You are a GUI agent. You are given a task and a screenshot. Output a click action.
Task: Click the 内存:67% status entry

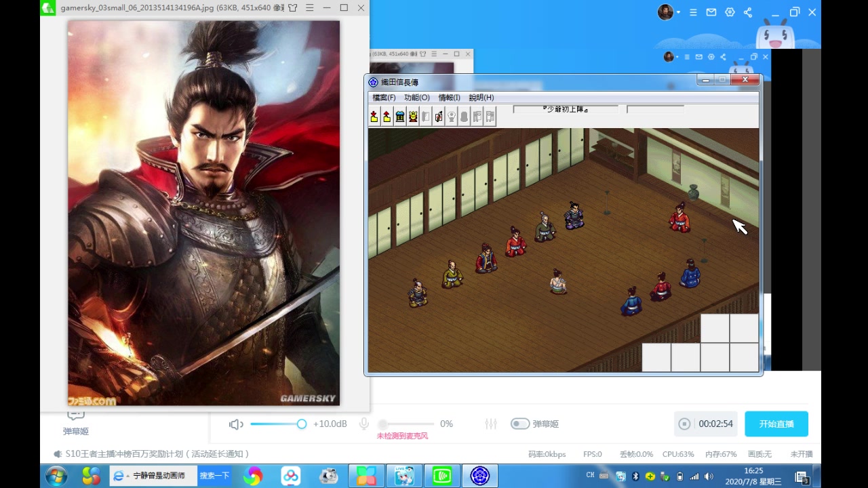point(721,454)
